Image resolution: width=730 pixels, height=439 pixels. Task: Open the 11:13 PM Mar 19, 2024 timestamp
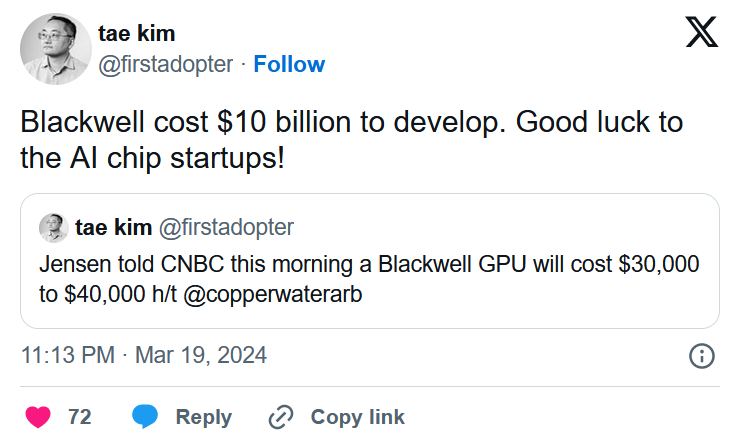pyautogui.click(x=144, y=356)
